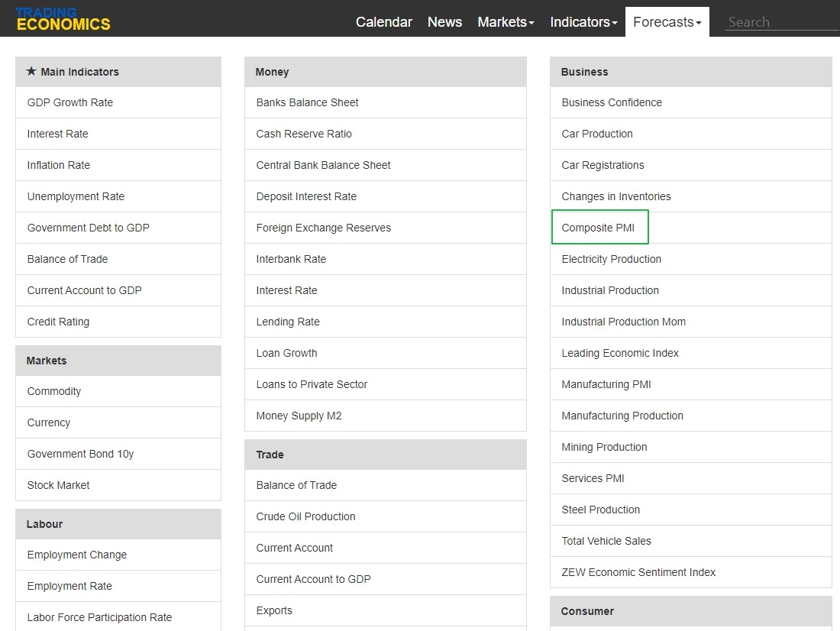Go to the Calendar page
Screen dimensions: 840x631
click(383, 22)
